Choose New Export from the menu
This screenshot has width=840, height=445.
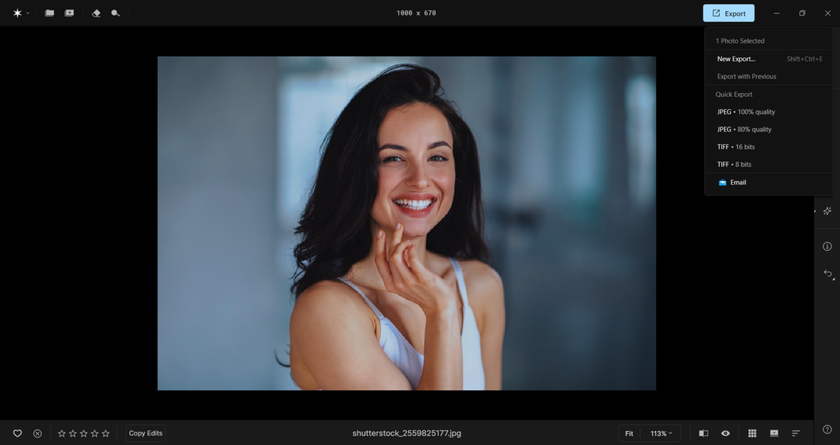[x=768, y=59]
